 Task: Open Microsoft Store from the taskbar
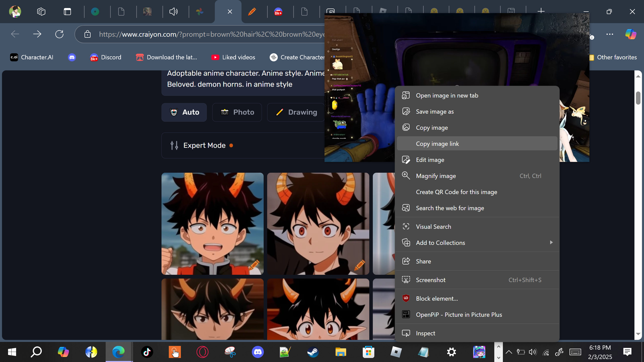coord(368,352)
